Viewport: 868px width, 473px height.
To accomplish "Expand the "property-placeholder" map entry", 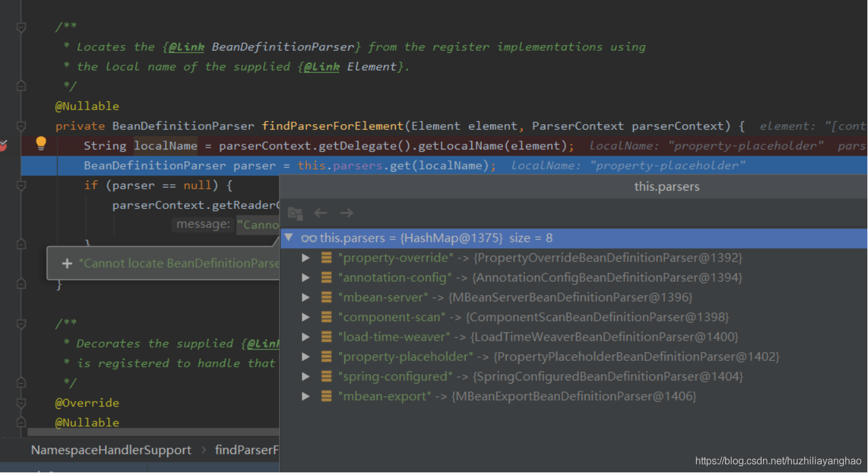I will (306, 356).
